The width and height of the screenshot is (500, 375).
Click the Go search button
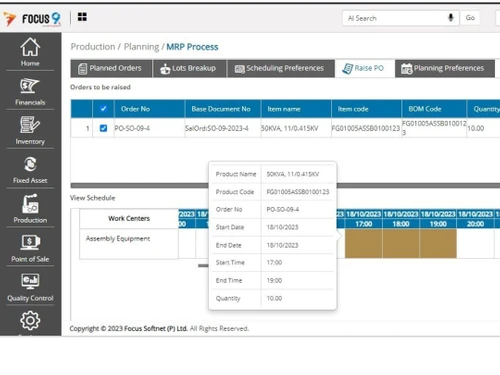470,18
